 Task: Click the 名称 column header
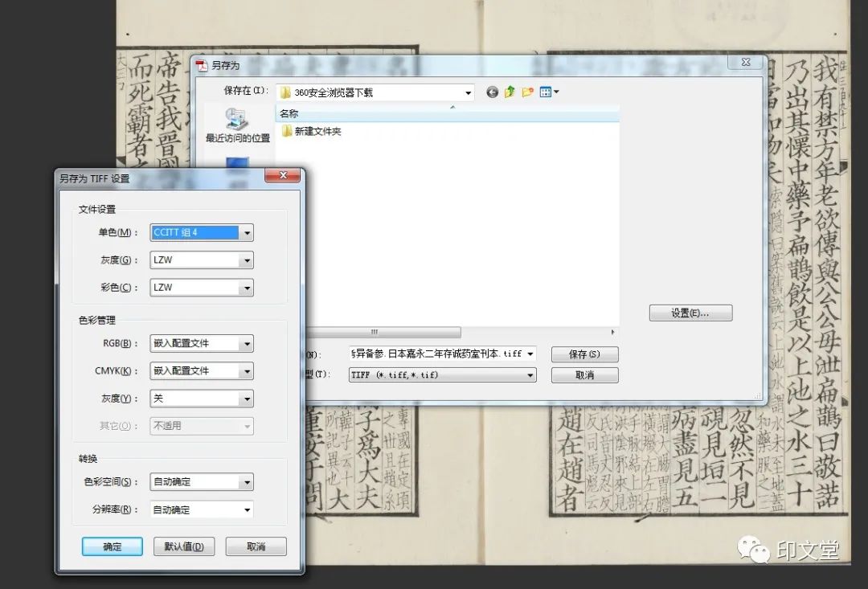click(x=289, y=114)
